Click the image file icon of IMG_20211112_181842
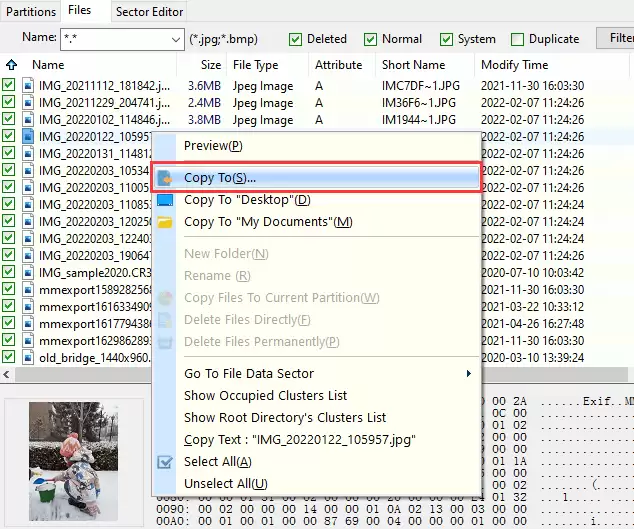This screenshot has height=529, width=634. coord(28,85)
